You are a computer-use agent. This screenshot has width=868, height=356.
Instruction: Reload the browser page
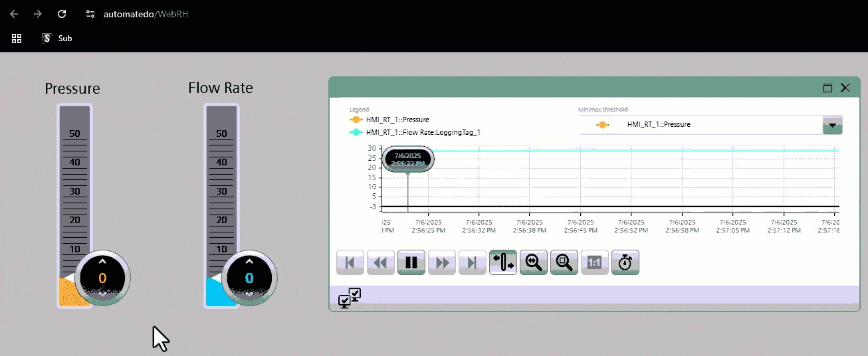(62, 13)
